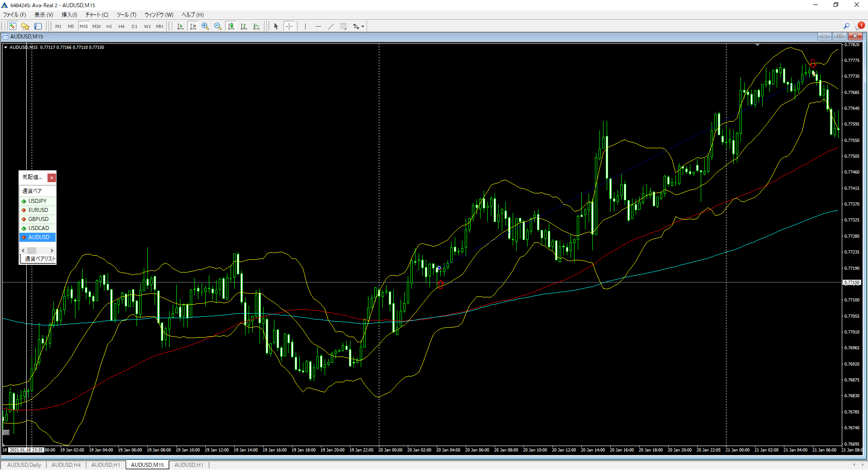The width and height of the screenshot is (868, 470).
Task: Select the 通貨ペアリスト tab in Market Watch
Action: pos(39,259)
